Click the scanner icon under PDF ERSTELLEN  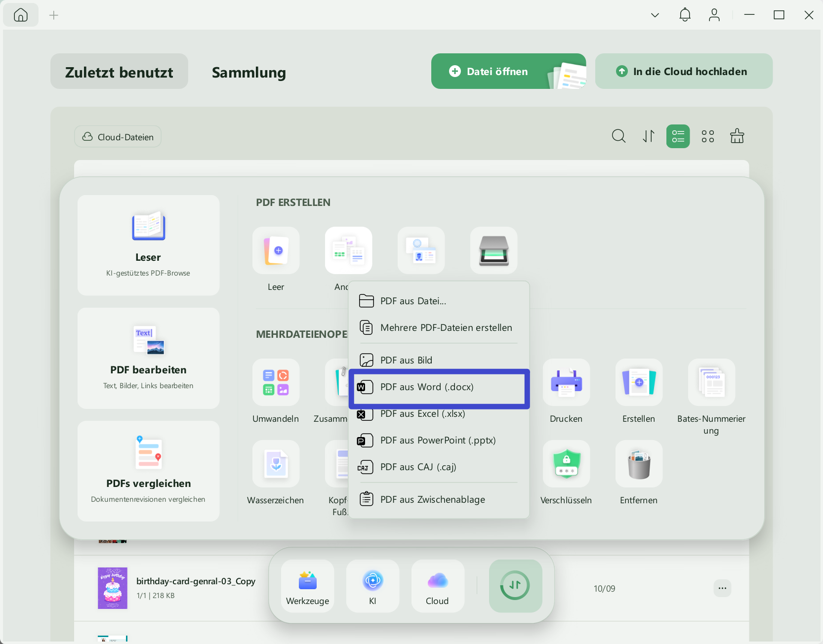coord(494,250)
